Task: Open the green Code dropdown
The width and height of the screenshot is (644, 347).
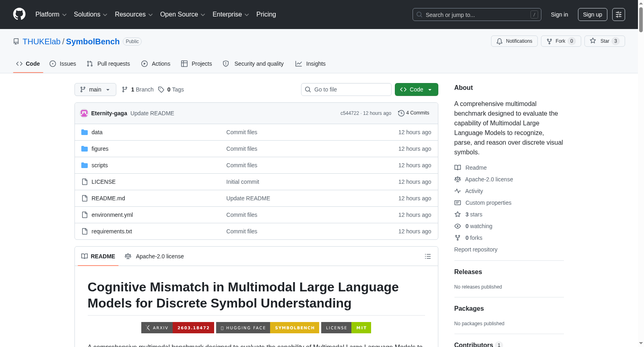Action: (417, 89)
